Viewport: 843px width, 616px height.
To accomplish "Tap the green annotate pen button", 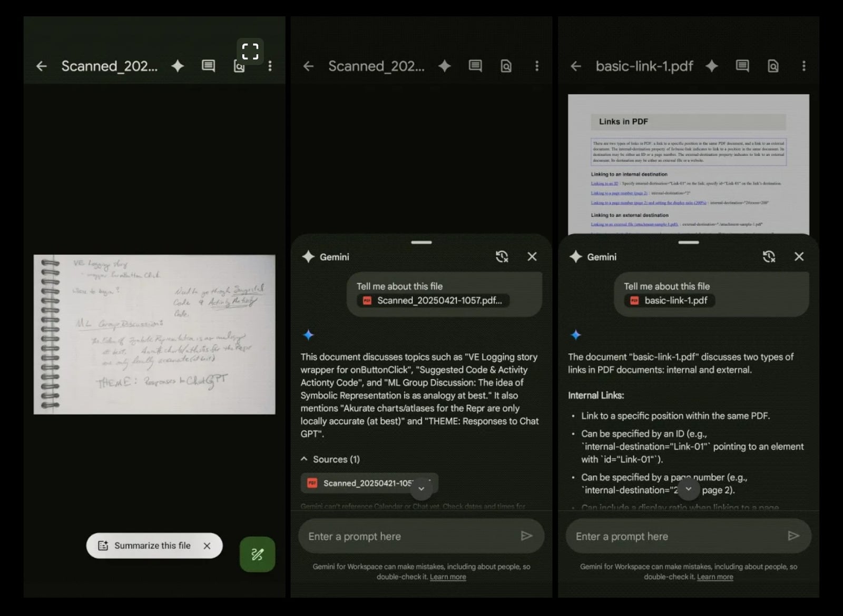I will tap(257, 554).
